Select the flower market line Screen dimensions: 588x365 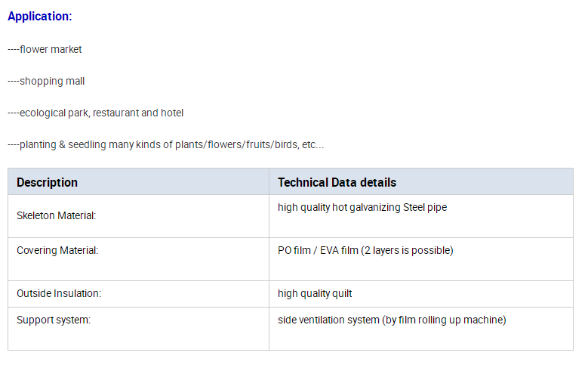click(45, 49)
